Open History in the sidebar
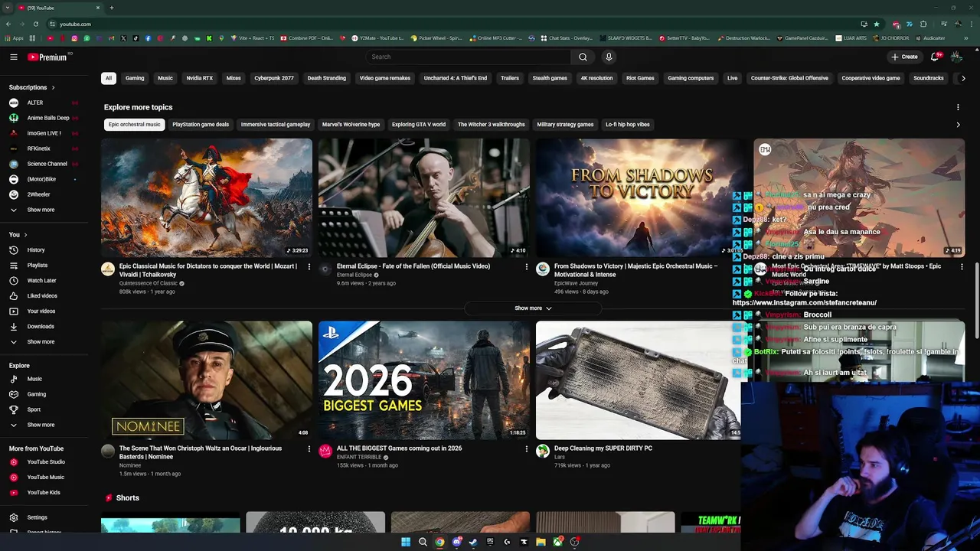 36,250
